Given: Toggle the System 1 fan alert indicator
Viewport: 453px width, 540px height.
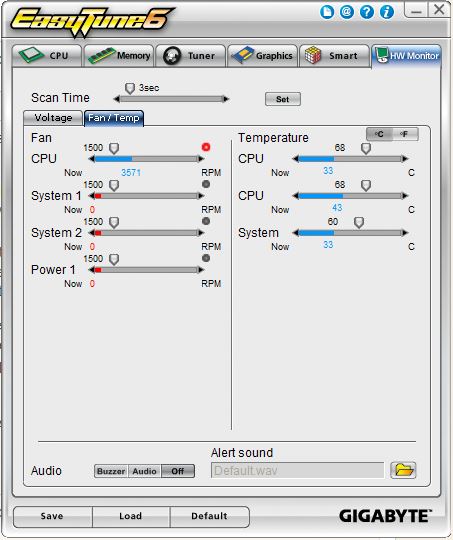Looking at the screenshot, I should pos(206,184).
